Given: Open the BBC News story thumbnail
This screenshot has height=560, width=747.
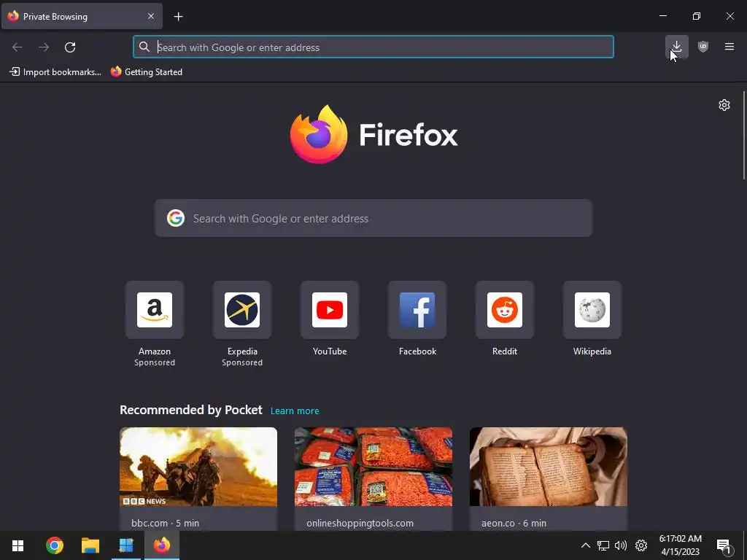Looking at the screenshot, I should pyautogui.click(x=198, y=467).
